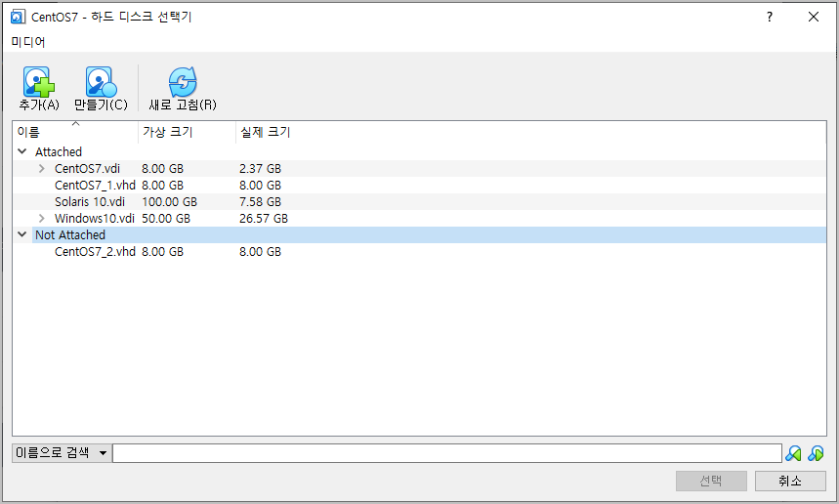
Task: Select the CentOS7_2.vhd disk row
Action: [x=420, y=251]
